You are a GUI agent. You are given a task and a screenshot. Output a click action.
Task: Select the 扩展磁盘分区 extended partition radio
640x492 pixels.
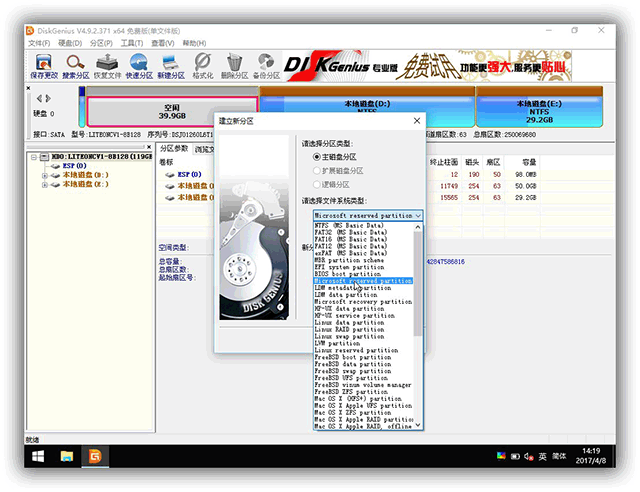point(316,171)
